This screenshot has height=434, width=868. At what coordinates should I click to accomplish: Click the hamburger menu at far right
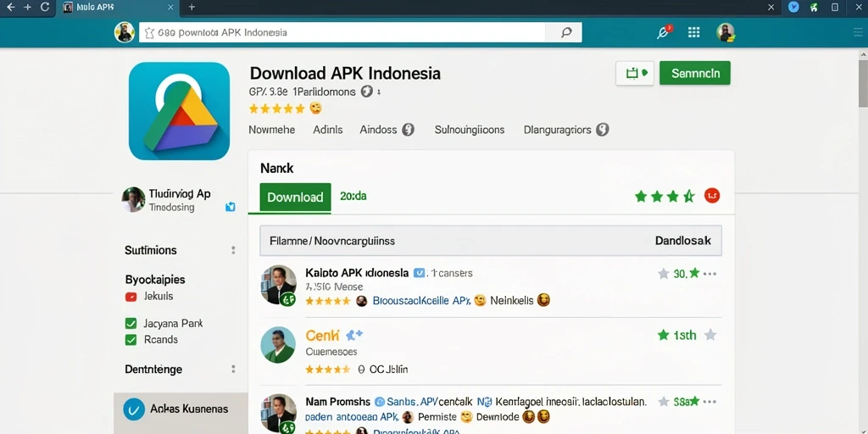(859, 33)
